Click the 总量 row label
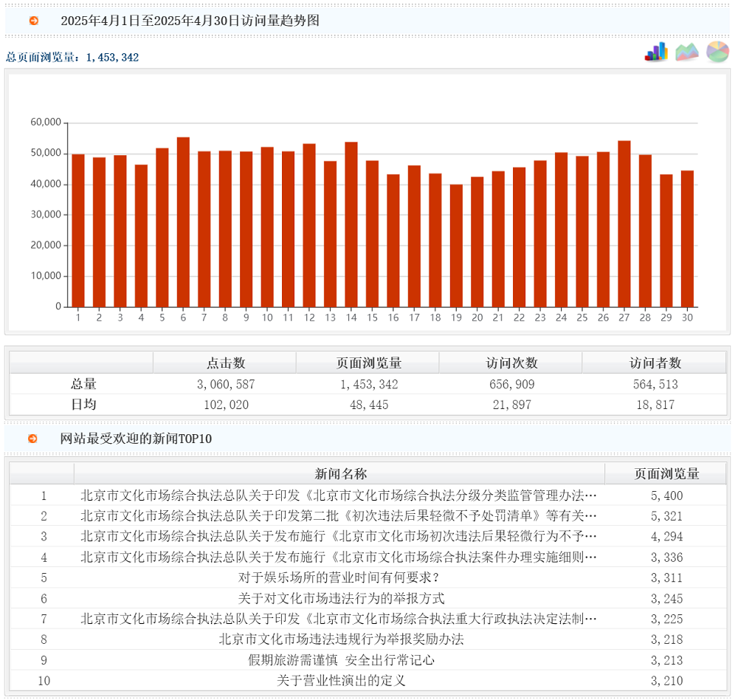 84,384
